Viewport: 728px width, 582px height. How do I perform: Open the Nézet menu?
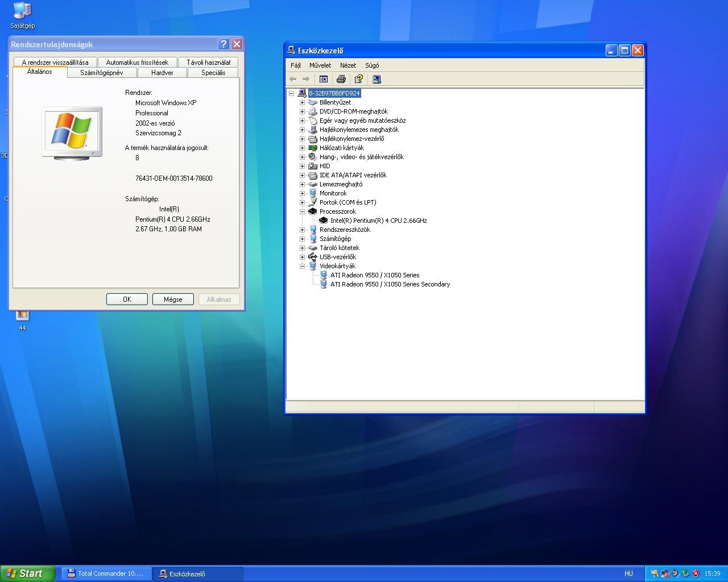348,65
